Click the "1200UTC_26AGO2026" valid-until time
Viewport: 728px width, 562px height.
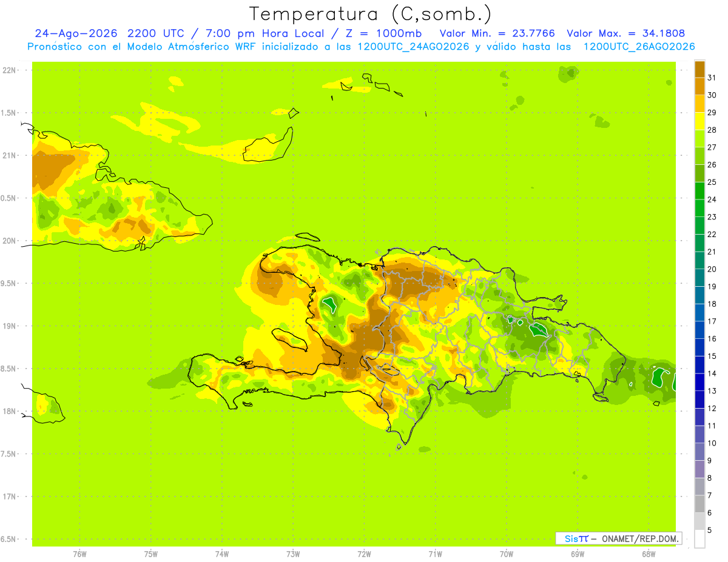(x=639, y=47)
